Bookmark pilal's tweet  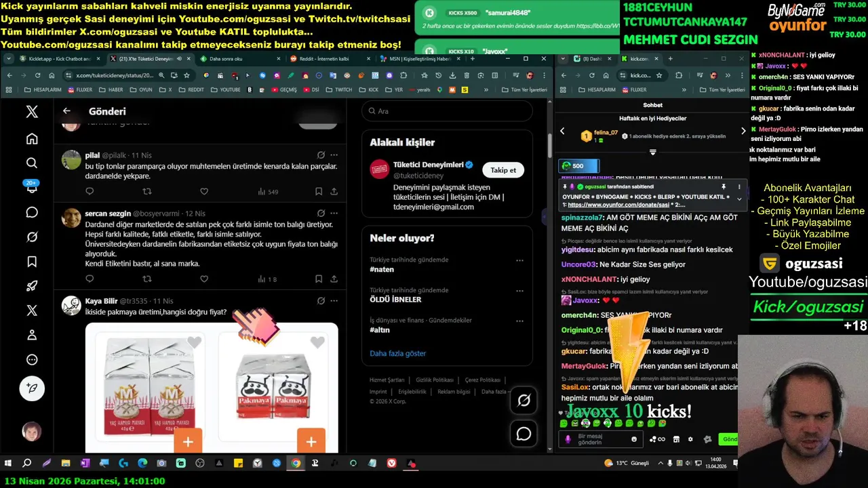(319, 192)
